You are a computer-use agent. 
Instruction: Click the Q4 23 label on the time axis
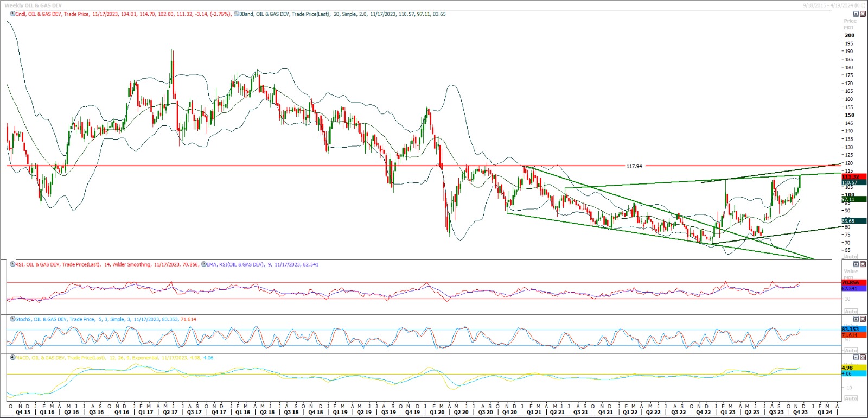pos(800,413)
